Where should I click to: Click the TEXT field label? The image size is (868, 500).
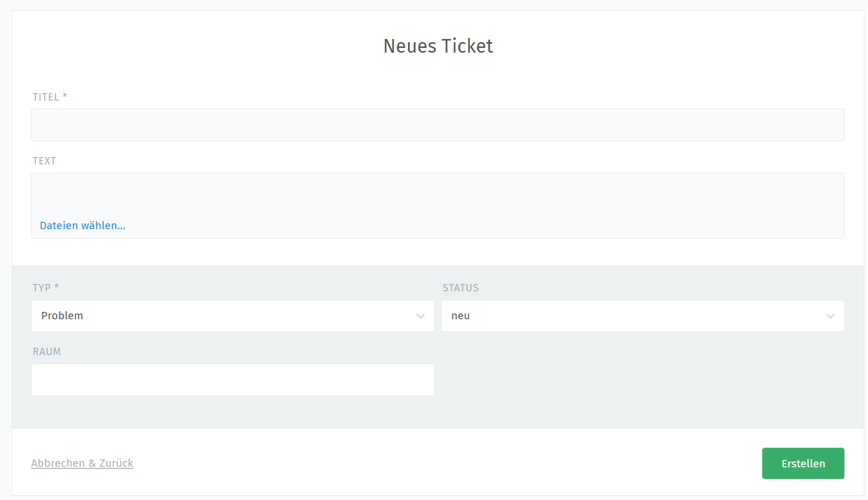[x=44, y=161]
